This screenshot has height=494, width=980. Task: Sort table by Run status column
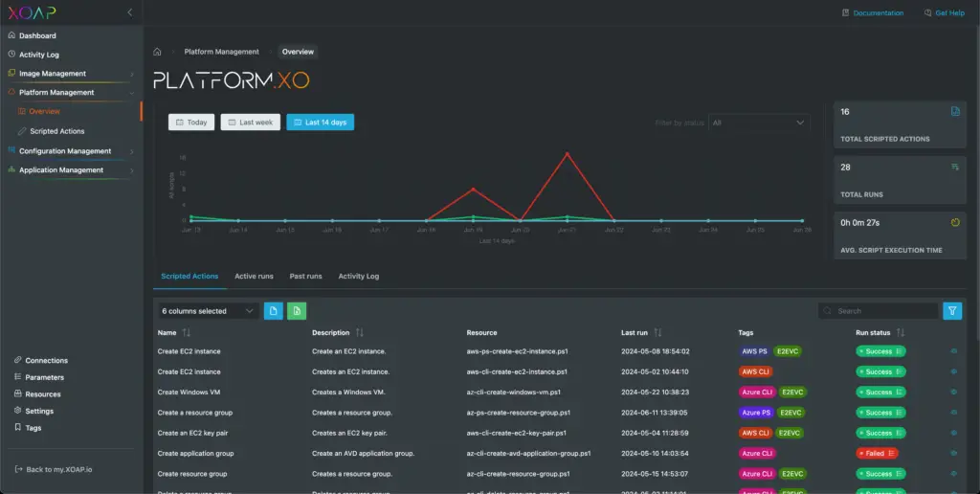(901, 332)
